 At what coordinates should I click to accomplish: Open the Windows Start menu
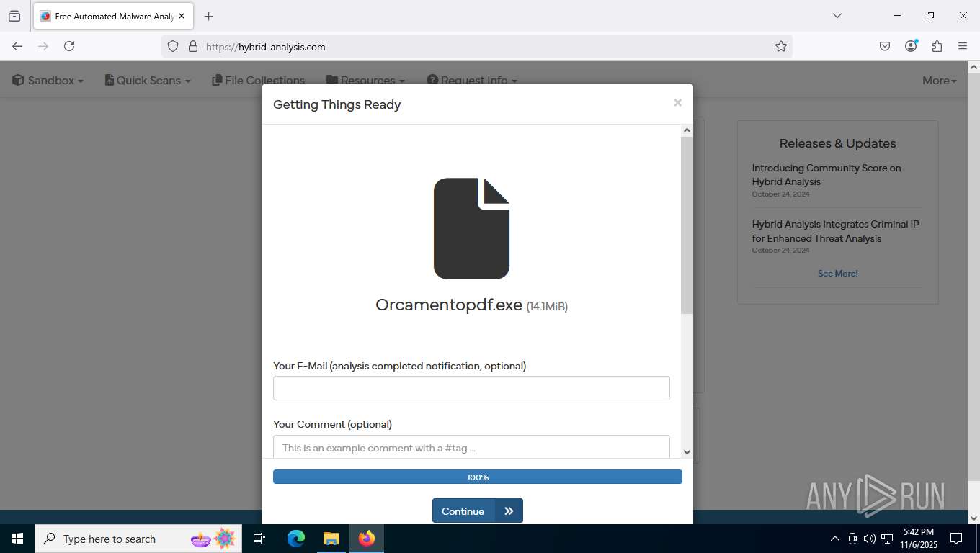pyautogui.click(x=17, y=539)
